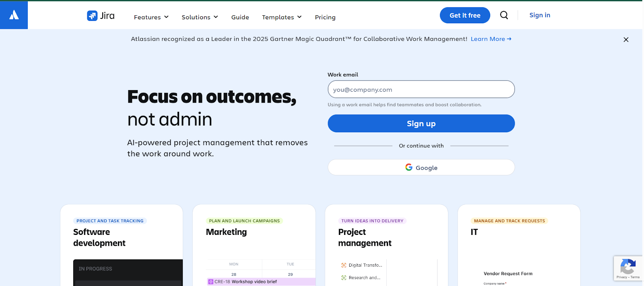Click the Sign in link
This screenshot has height=286, width=644.
[540, 15]
